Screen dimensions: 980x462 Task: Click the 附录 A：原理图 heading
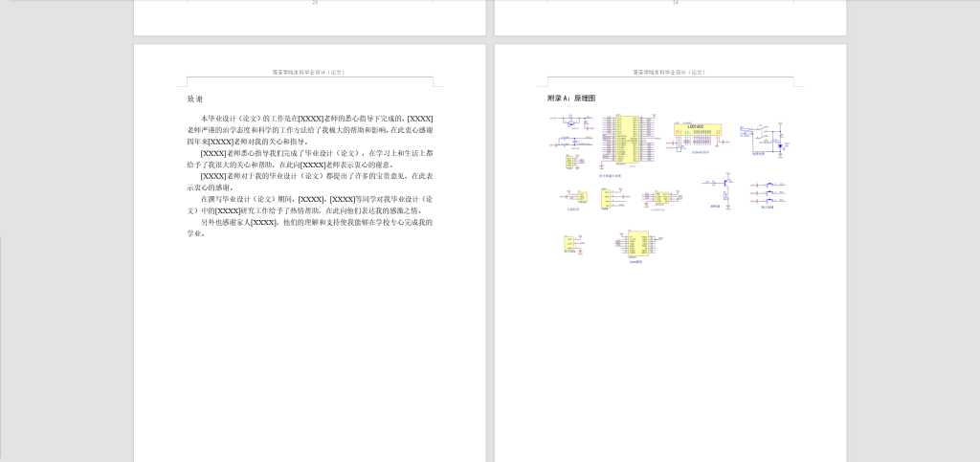(x=571, y=99)
